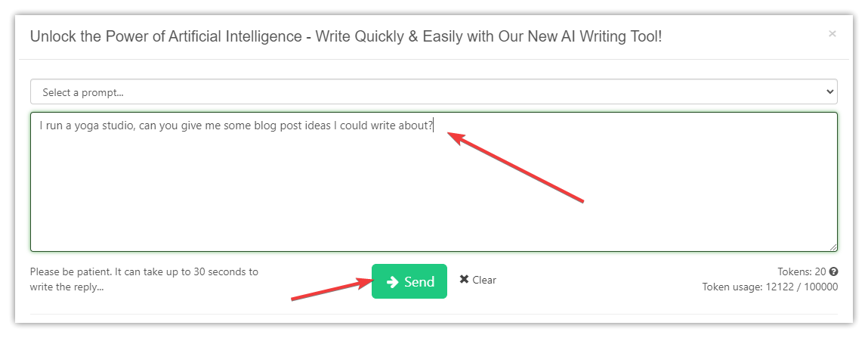The width and height of the screenshot is (868, 338).
Task: Clear the typed prompt text
Action: (x=477, y=280)
